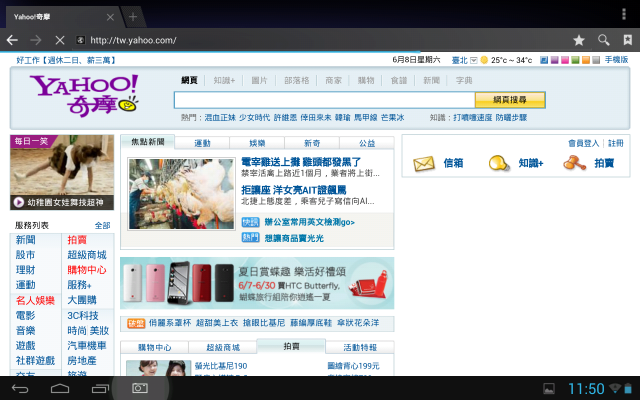Viewport: 640px width, 400px height.
Task: Click 螢光比基尼190 auction link
Action: point(221,366)
